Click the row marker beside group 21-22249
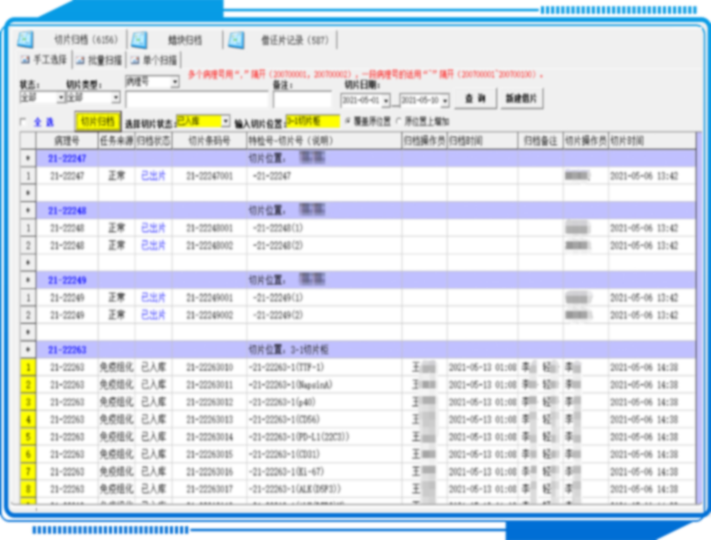Screen dimensions: 711x540 [27, 280]
